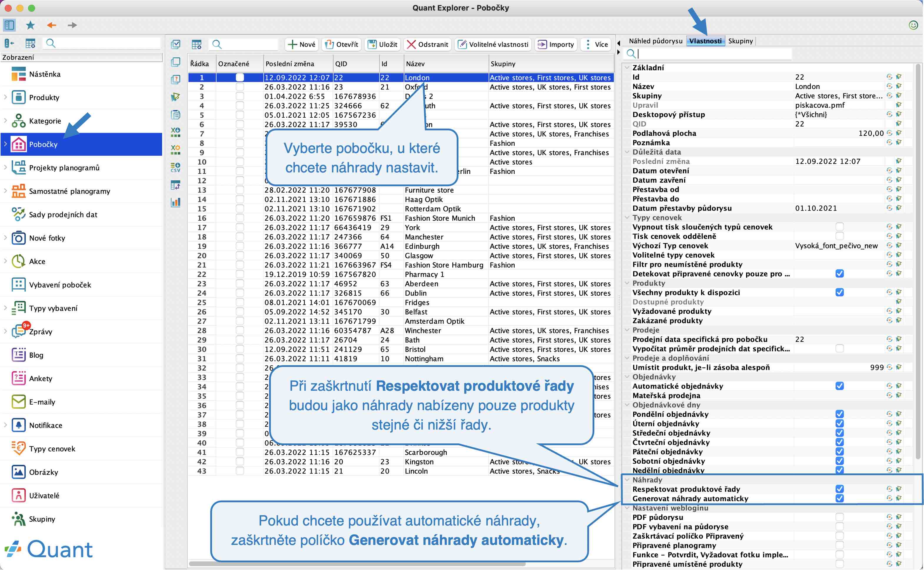Viewport: 924px width, 572px height.
Task: Toggle Generovat náhrady automaticky checkbox
Action: [x=839, y=499]
